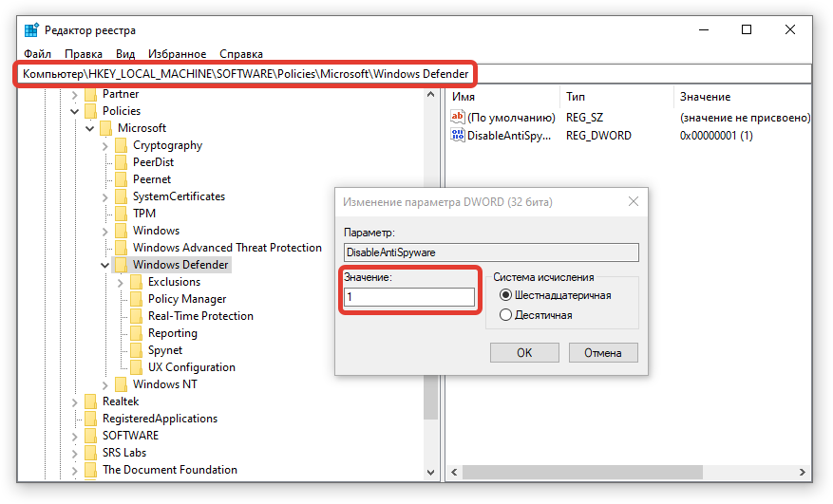Expand the Exclusions subkey arrow
Image resolution: width=833 pixels, height=504 pixels.
pos(121,282)
